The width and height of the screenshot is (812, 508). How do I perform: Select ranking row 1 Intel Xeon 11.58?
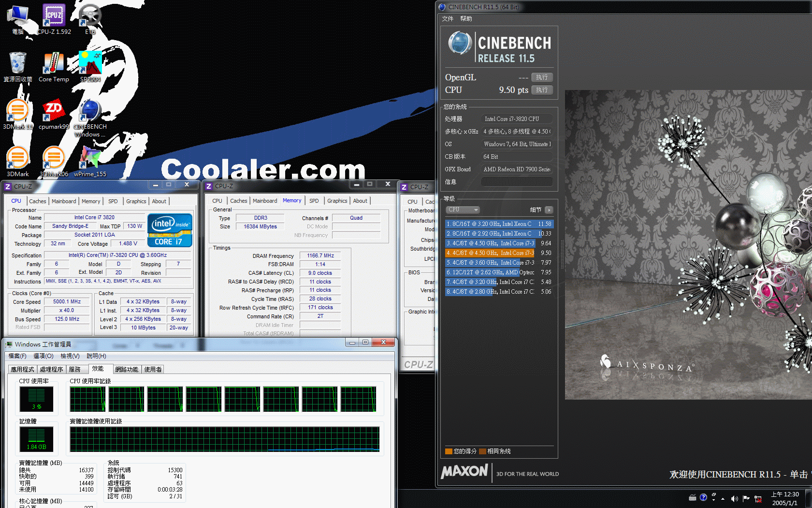click(x=499, y=224)
